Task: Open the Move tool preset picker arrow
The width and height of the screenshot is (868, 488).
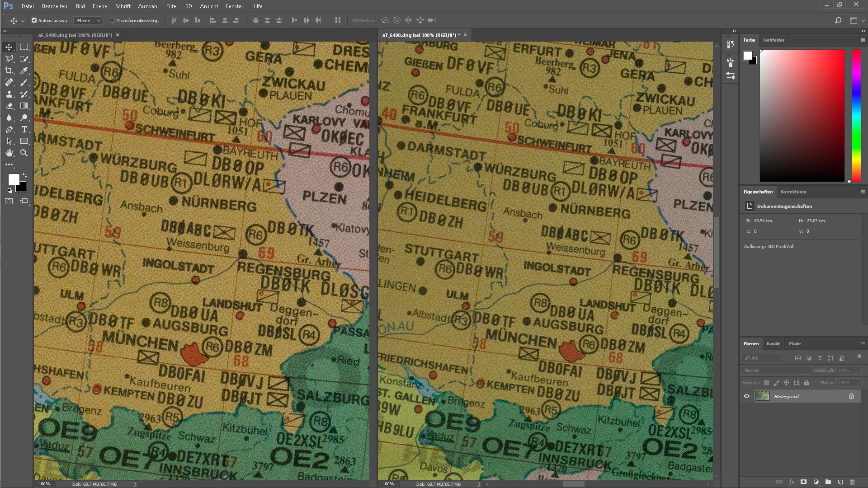Action: [x=23, y=21]
